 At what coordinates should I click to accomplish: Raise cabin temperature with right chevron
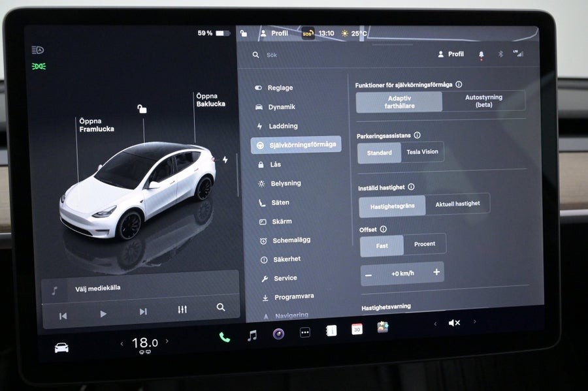(x=167, y=341)
